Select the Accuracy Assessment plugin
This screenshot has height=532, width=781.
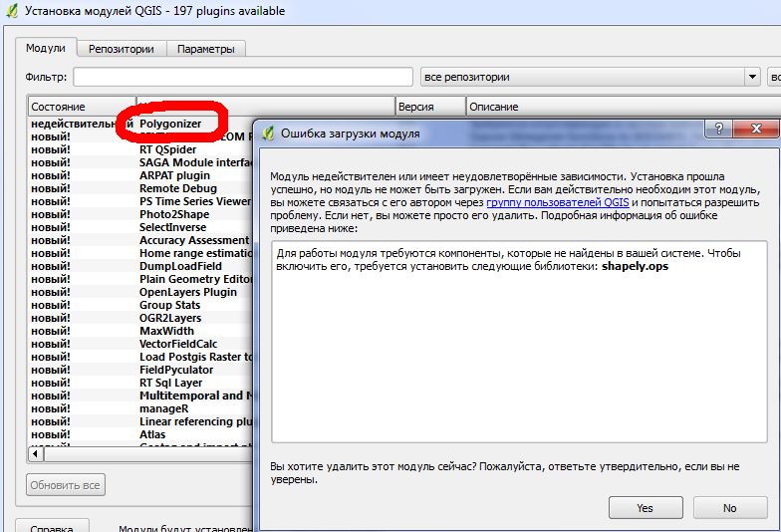click(194, 240)
